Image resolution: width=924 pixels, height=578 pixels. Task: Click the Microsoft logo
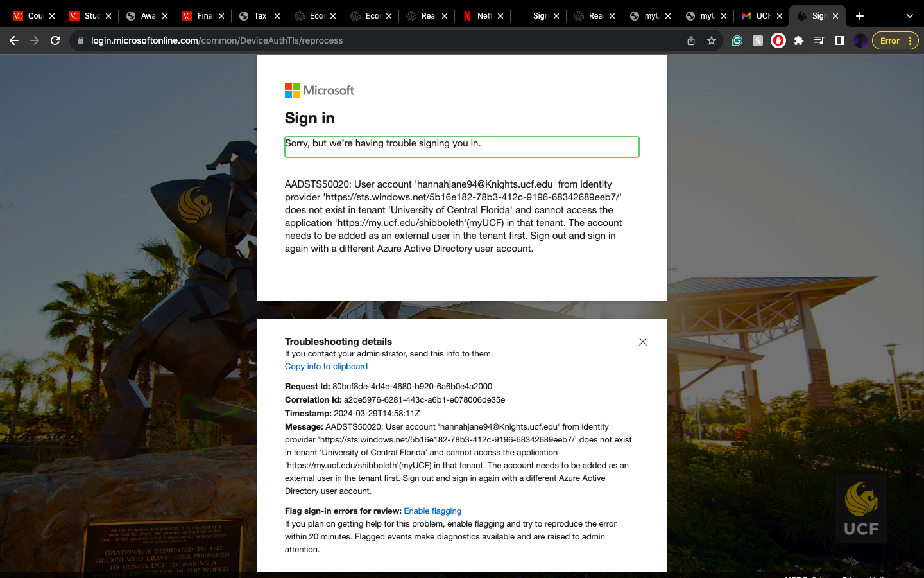click(x=320, y=91)
